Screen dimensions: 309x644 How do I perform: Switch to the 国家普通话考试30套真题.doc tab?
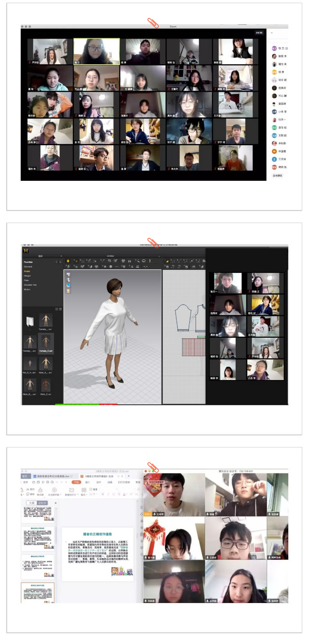tap(53, 476)
